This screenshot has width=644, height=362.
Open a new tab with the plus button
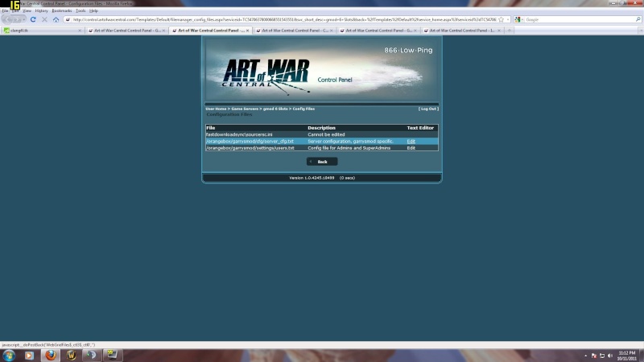[510, 31]
